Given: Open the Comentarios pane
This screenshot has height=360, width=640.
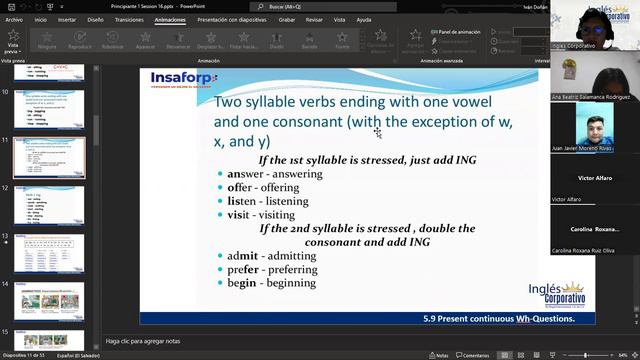Looking at the screenshot, I should coord(473,356).
